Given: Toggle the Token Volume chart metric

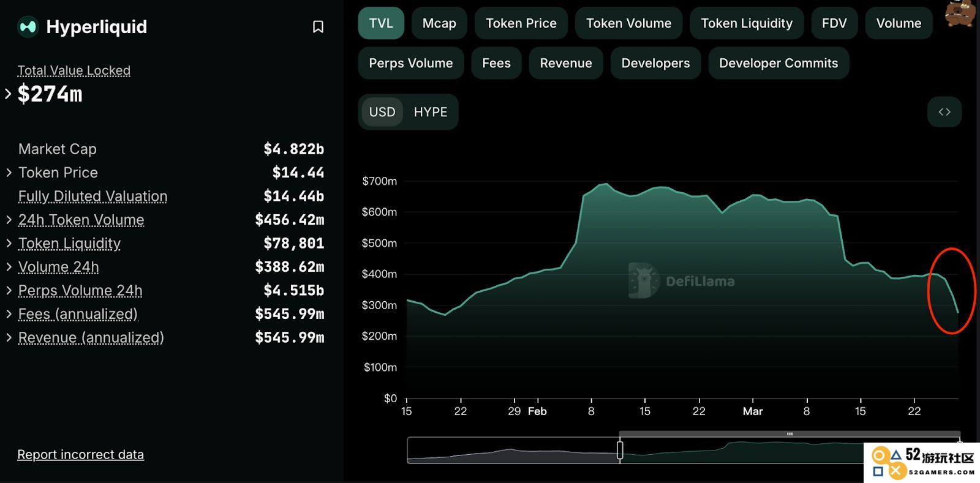Looking at the screenshot, I should 628,23.
